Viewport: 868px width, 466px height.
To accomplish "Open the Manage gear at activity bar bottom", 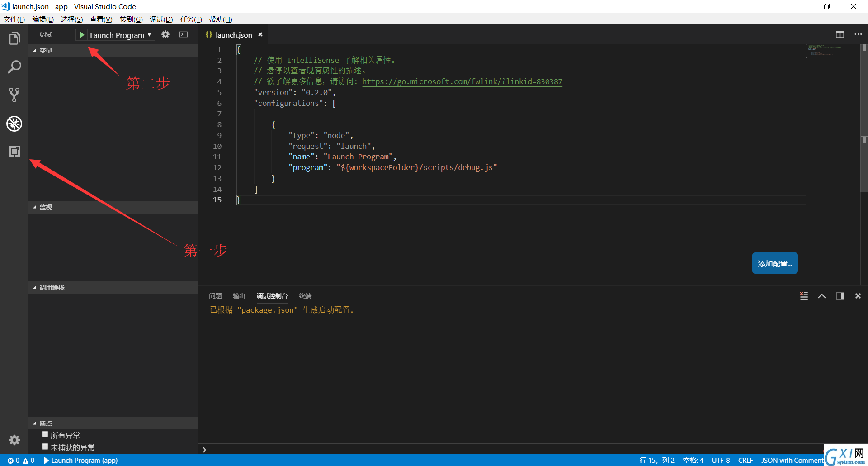I will [14, 440].
